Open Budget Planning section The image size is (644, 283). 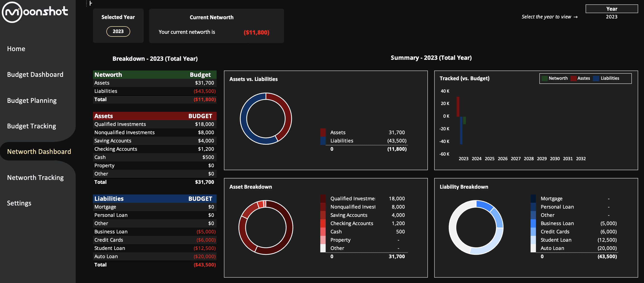pyautogui.click(x=32, y=100)
